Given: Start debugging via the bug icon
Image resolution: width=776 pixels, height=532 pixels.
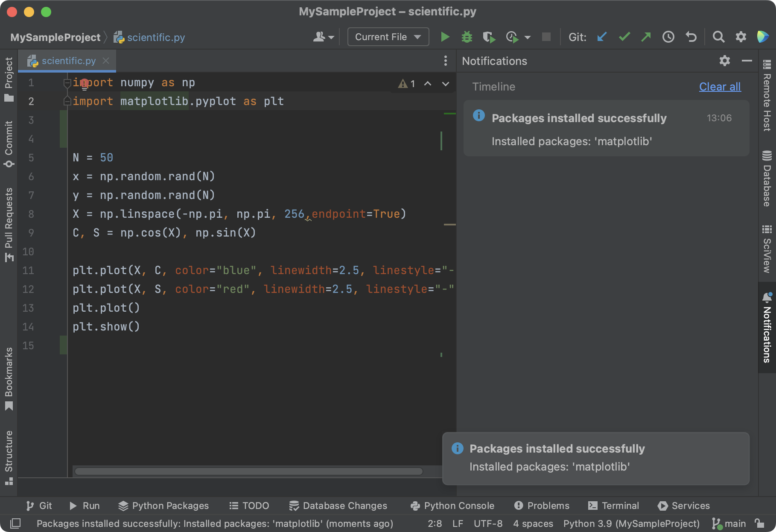Looking at the screenshot, I should (467, 37).
